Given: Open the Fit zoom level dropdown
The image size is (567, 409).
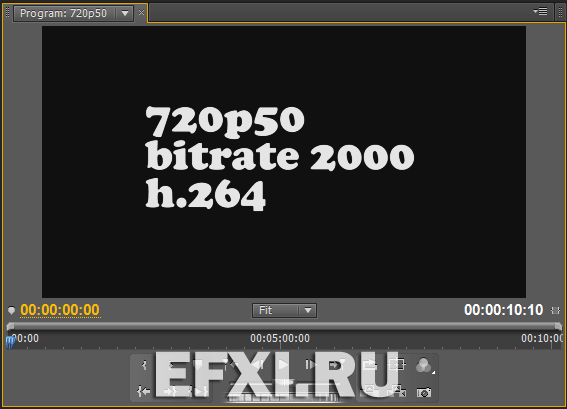Looking at the screenshot, I should click(284, 311).
